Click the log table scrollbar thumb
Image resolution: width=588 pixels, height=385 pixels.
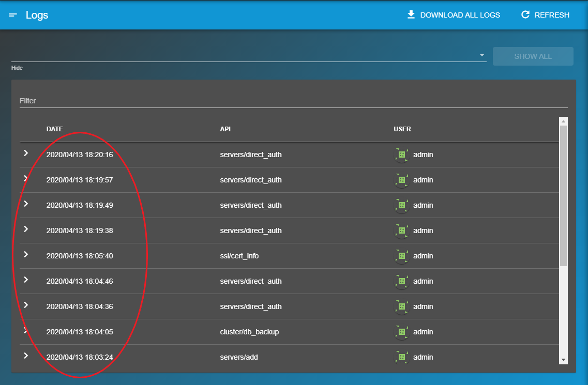click(563, 196)
